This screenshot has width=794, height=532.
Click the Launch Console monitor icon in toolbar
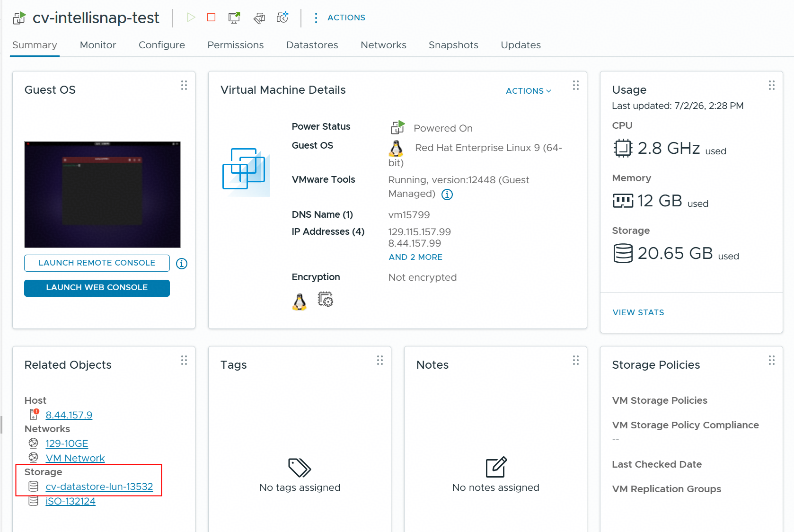[234, 18]
